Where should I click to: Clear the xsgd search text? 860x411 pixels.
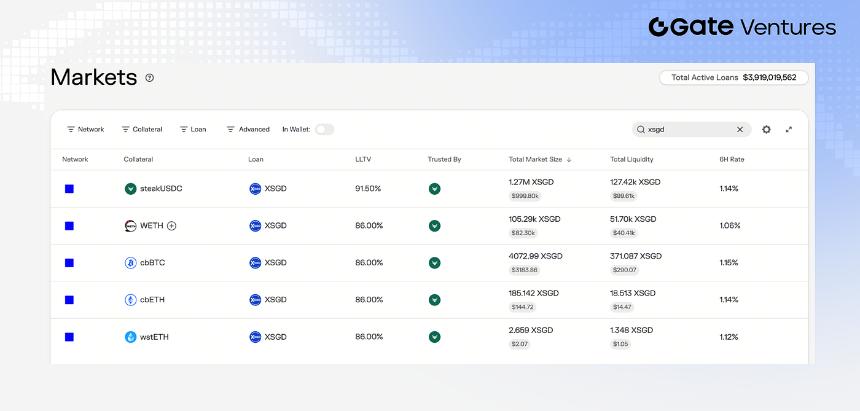point(739,130)
